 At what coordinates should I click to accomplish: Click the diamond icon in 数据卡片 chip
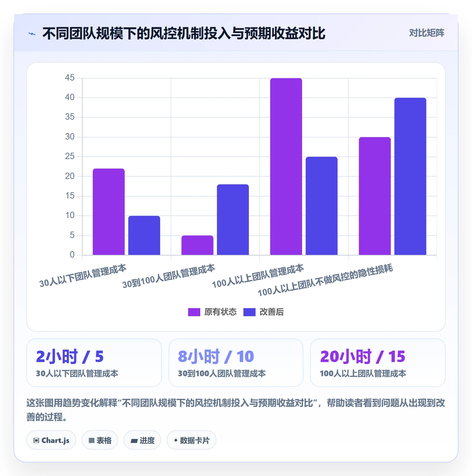click(176, 440)
